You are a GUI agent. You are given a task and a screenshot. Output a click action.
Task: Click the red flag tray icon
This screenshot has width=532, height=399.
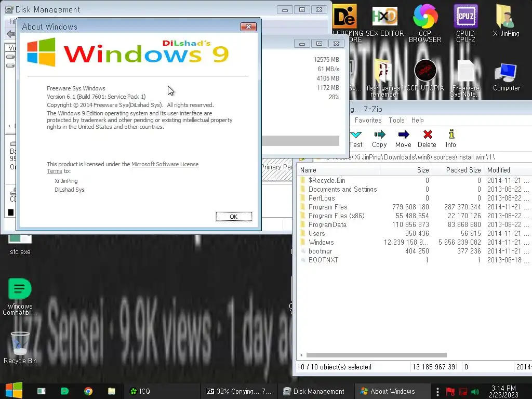tap(450, 392)
